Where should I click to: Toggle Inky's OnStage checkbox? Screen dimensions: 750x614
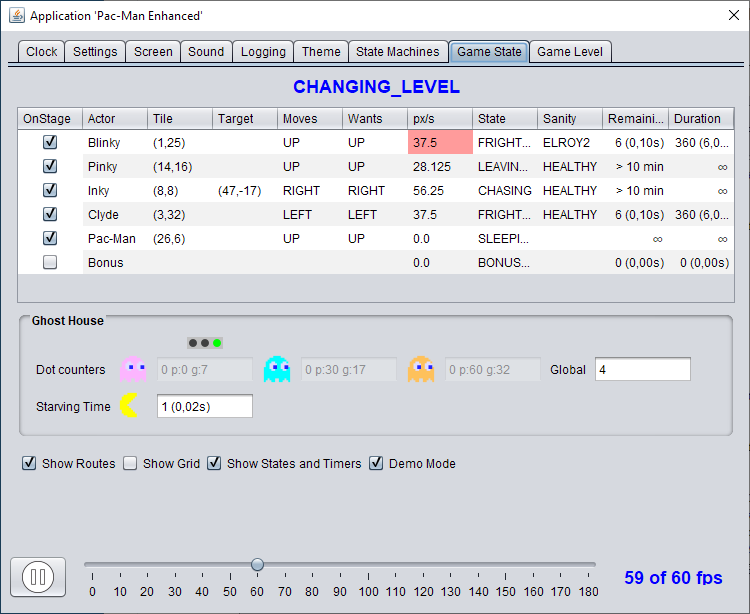point(50,190)
